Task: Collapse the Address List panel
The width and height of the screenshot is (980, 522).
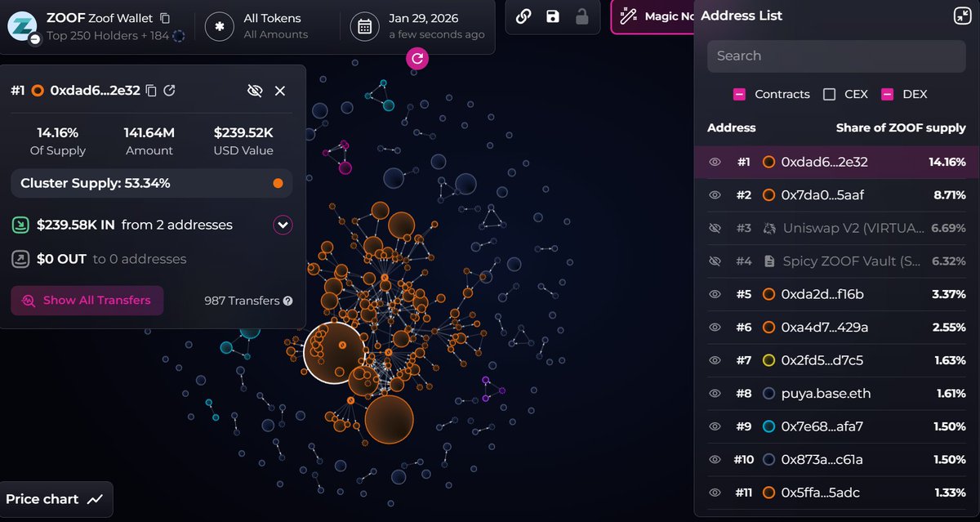Action: (961, 16)
